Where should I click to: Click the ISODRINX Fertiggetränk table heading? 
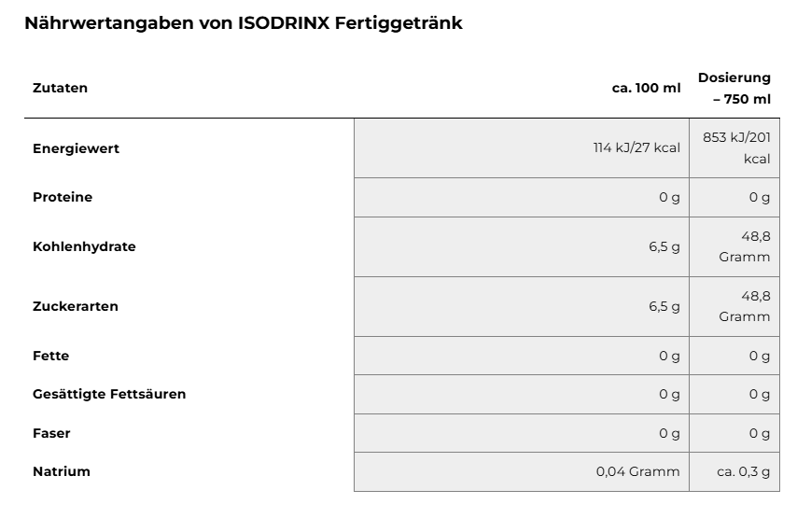click(x=243, y=23)
